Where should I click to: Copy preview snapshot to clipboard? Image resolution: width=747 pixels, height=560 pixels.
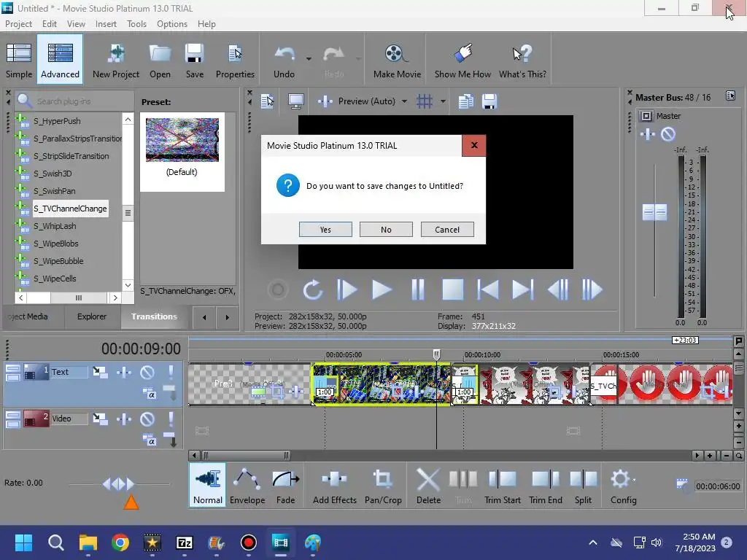tap(465, 101)
